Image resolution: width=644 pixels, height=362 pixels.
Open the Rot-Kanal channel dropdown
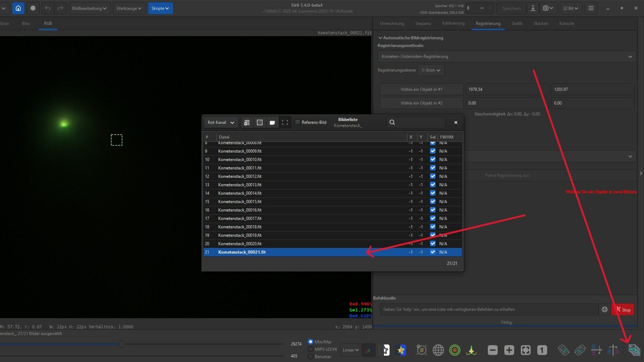(221, 122)
